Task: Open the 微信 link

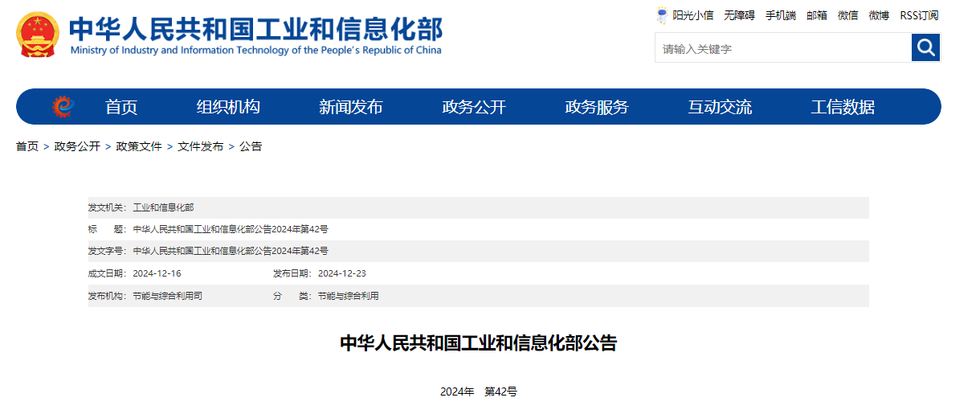Action: (x=848, y=15)
